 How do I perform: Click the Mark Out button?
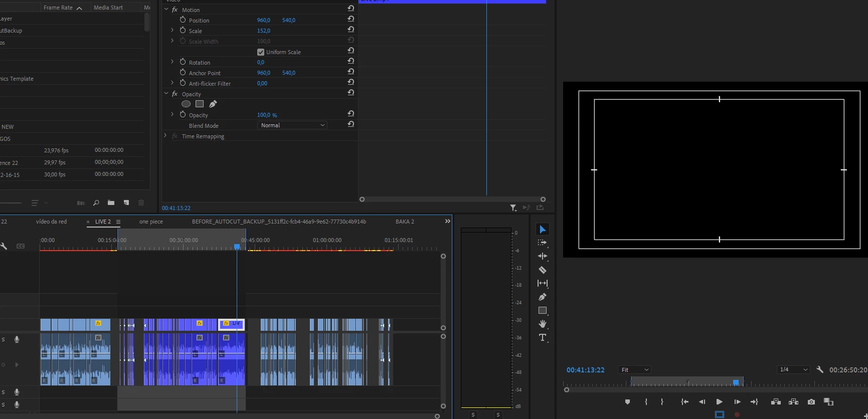tap(662, 402)
